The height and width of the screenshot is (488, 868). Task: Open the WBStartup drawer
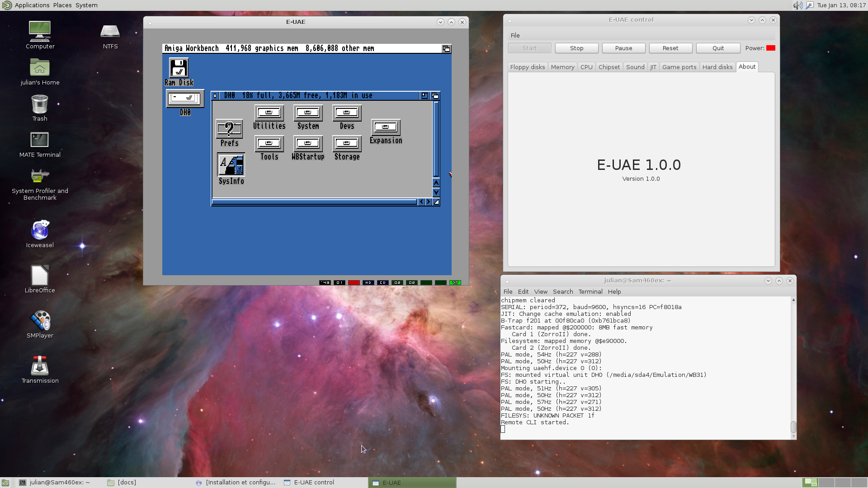coord(308,144)
